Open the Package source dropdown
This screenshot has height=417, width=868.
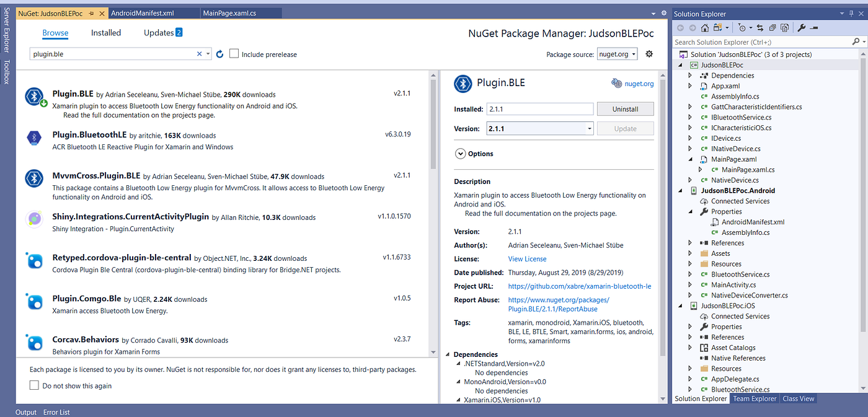coord(618,54)
